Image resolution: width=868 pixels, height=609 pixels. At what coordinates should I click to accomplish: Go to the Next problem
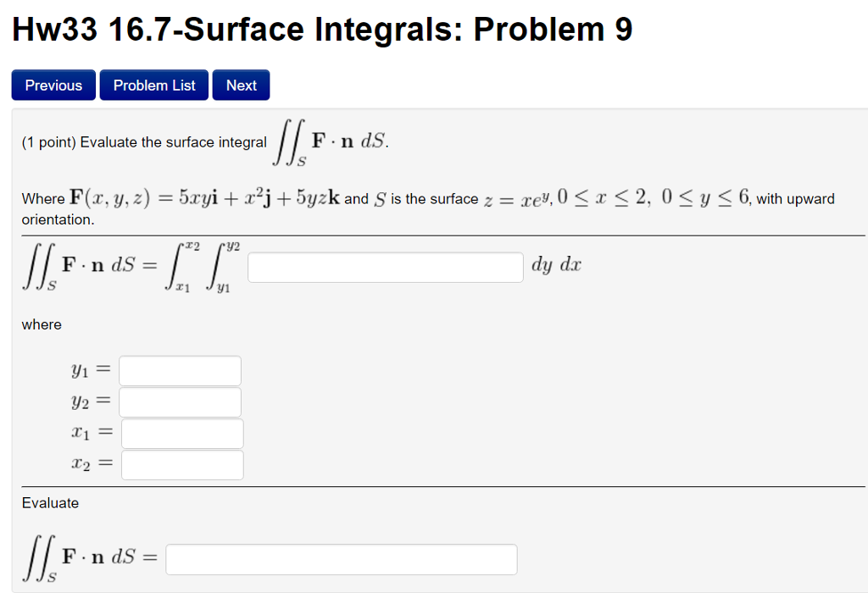point(241,85)
